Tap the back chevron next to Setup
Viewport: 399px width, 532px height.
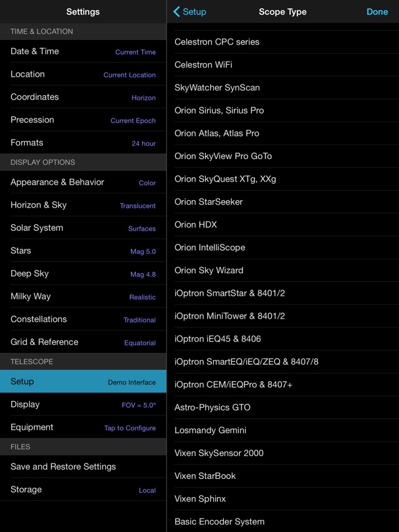point(176,11)
